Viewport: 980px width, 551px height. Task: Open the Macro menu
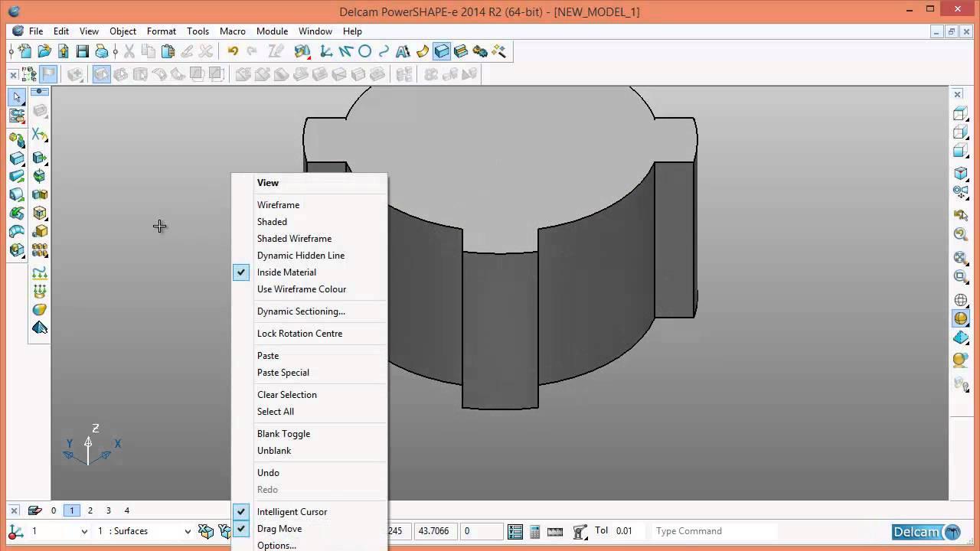point(233,31)
